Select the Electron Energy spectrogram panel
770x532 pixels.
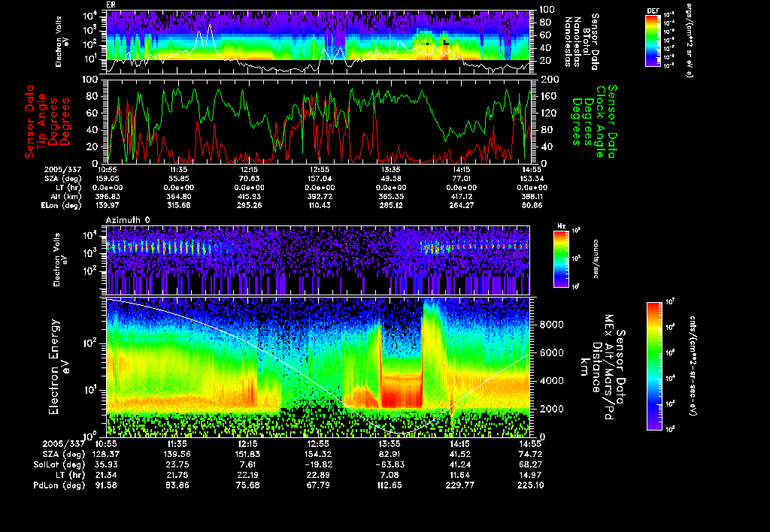(318, 367)
